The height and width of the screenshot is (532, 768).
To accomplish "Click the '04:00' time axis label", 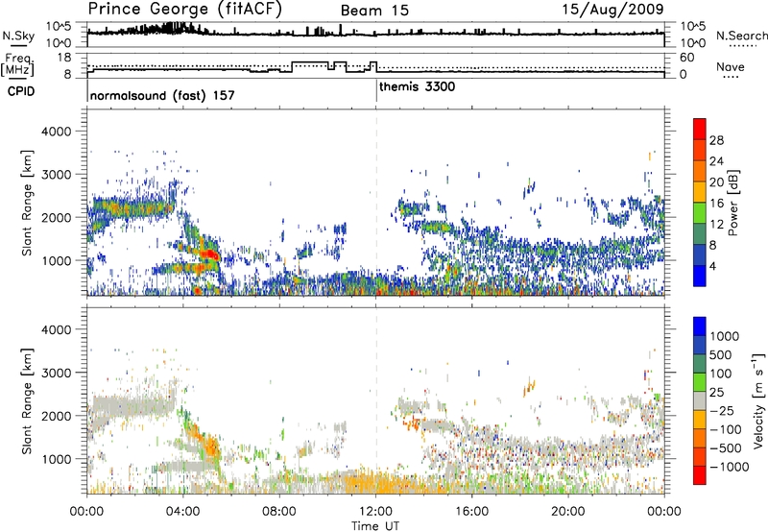I will (183, 512).
